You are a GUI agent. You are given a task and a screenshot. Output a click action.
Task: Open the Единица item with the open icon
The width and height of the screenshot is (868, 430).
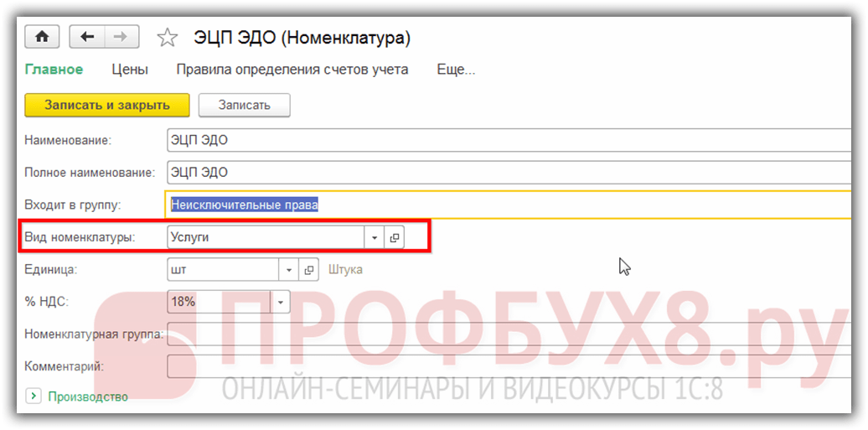pos(309,270)
